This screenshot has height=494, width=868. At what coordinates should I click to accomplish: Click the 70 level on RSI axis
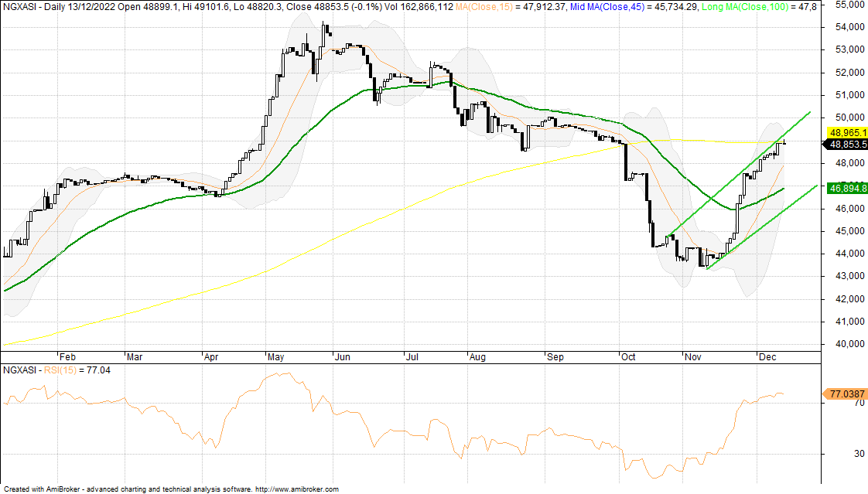(859, 403)
